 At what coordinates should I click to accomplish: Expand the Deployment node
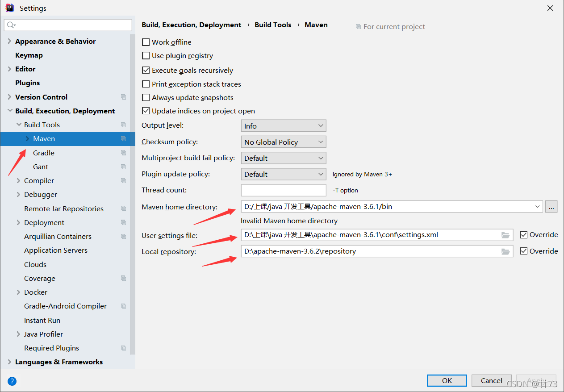click(x=18, y=222)
